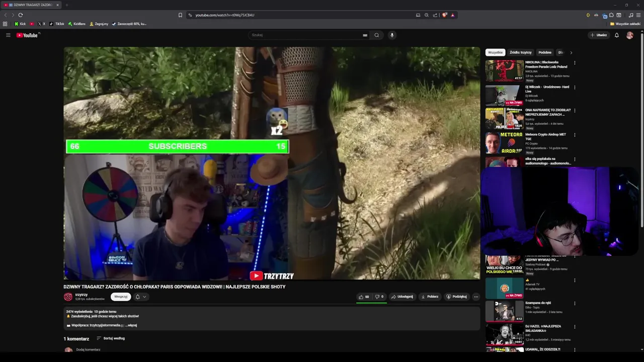Screen dimensions: 644x362
Task: Open options for NIKOLINA video
Action: tap(575, 63)
